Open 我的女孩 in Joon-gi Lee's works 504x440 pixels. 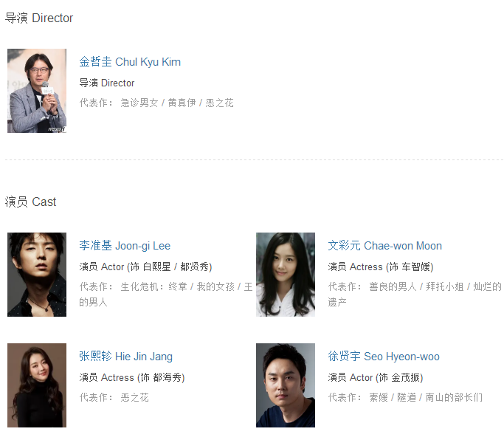click(x=215, y=286)
